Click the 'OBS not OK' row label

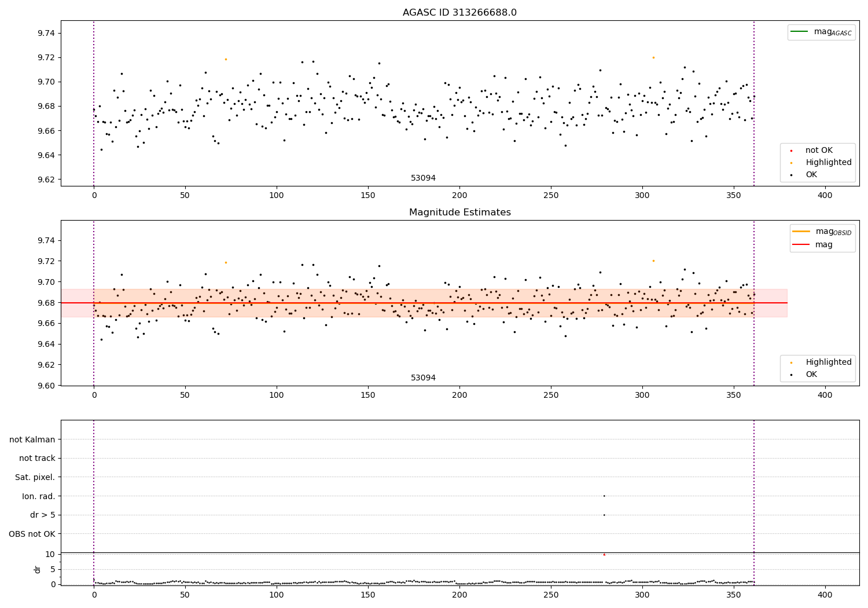(x=32, y=534)
